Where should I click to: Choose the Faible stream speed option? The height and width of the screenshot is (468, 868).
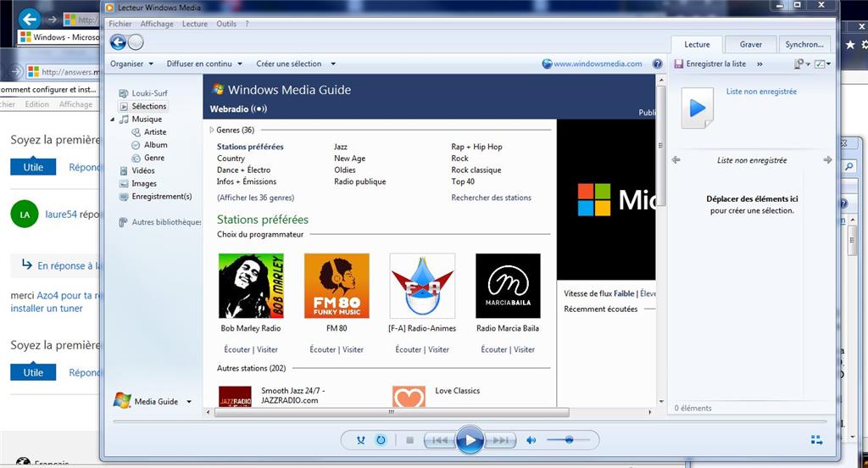(x=624, y=293)
